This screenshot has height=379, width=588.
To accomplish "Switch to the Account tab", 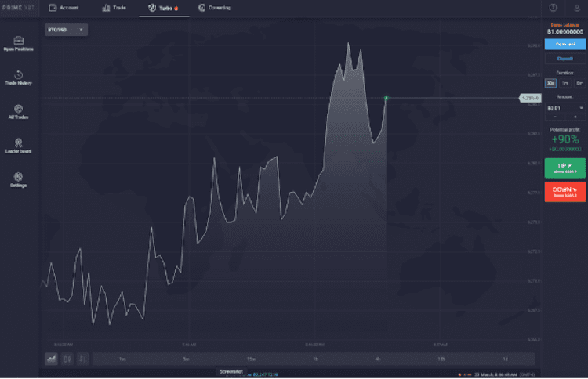I will tap(64, 7).
